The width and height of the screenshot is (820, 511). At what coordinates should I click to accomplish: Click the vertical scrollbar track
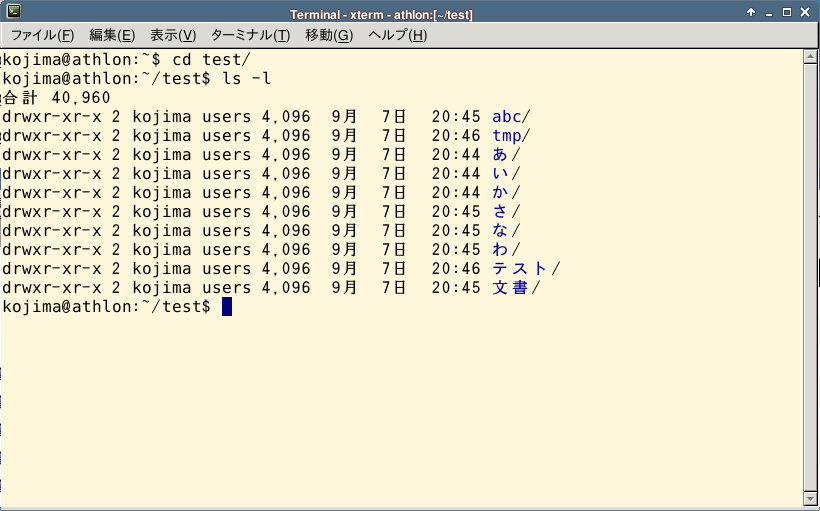point(811,277)
